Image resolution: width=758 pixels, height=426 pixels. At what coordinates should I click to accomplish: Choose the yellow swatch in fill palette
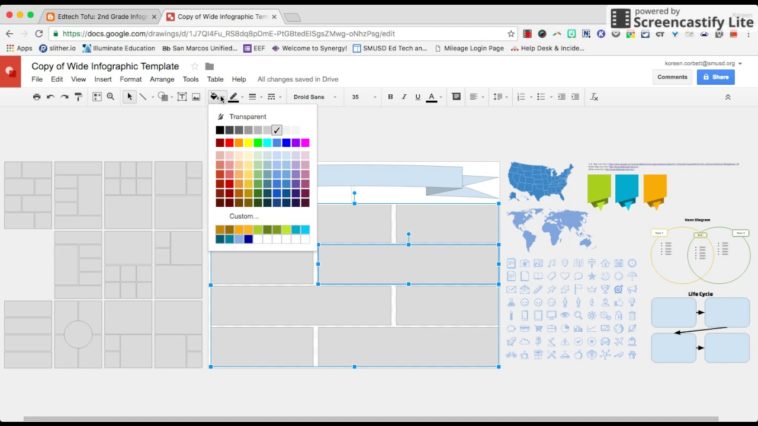pos(249,143)
